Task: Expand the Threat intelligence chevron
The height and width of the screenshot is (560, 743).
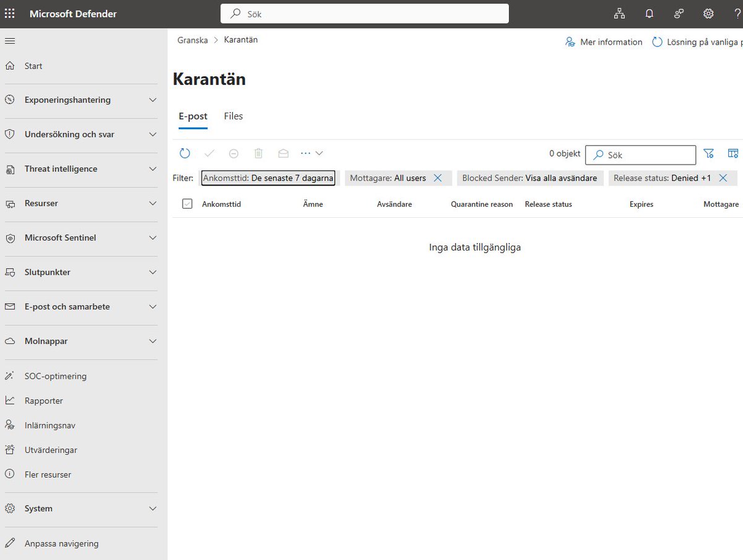Action: (x=153, y=169)
